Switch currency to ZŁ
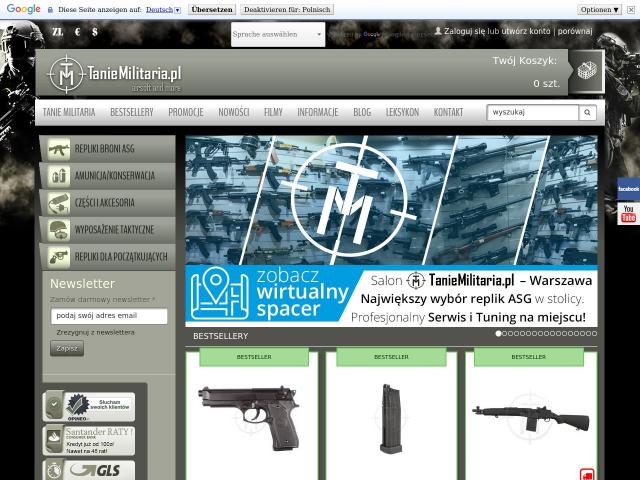The width and height of the screenshot is (640, 480). click(x=58, y=31)
